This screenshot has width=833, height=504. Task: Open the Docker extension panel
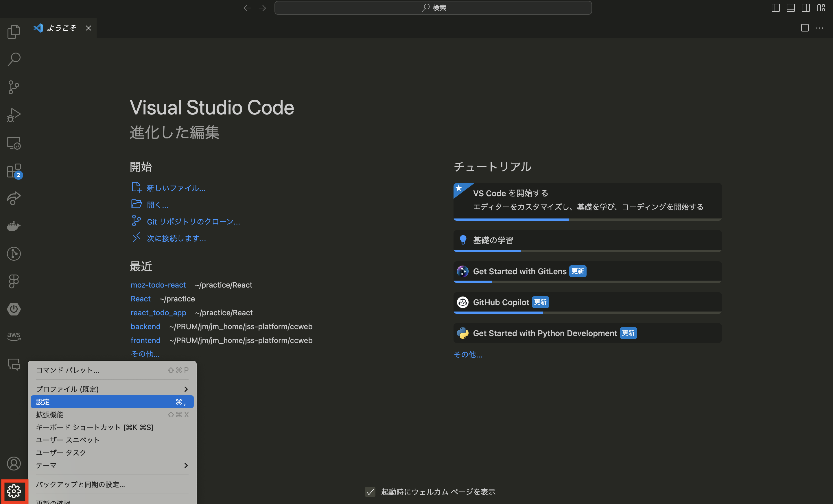[x=14, y=226]
